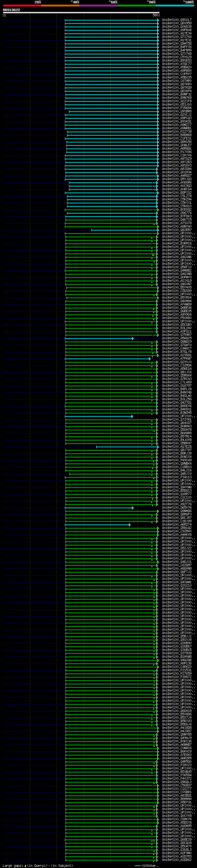Click the hit label UniRef100_Q9SXL7

[176, 20]
